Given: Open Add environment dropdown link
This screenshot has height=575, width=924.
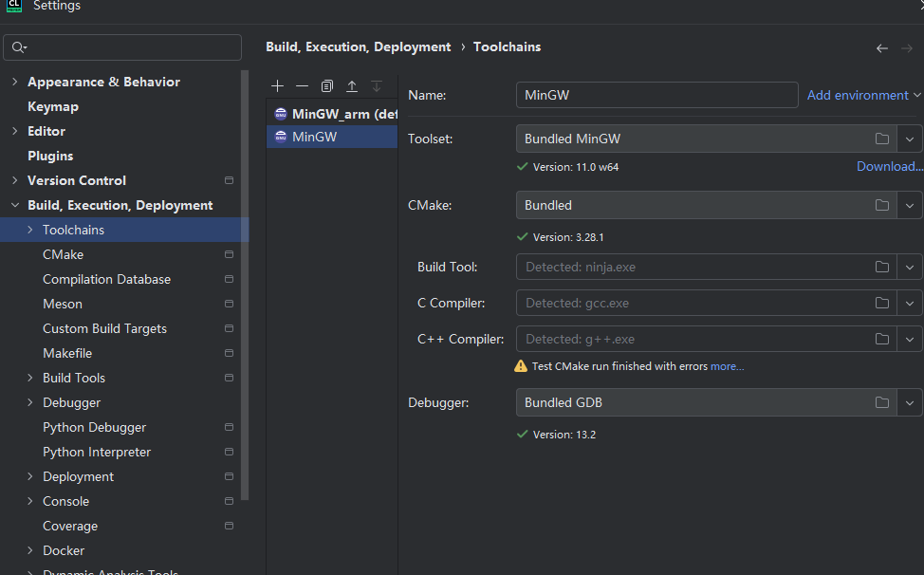Looking at the screenshot, I should coord(863,95).
